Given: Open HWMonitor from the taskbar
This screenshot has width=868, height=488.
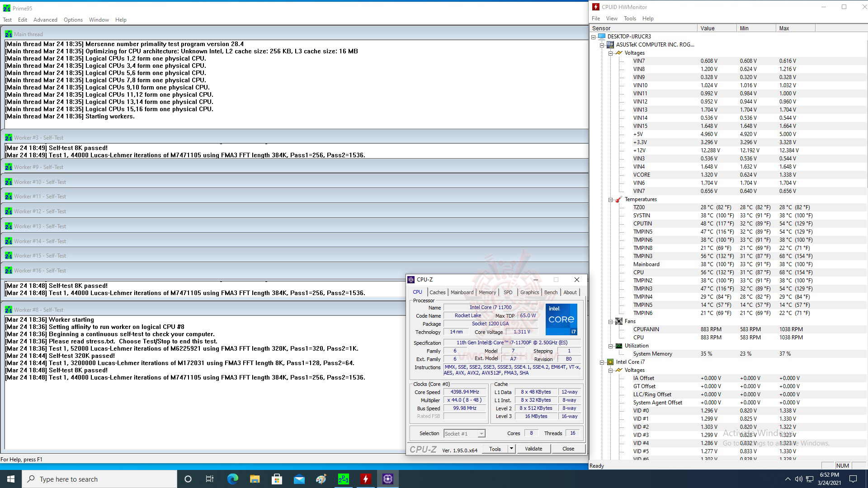Looking at the screenshot, I should [x=366, y=479].
